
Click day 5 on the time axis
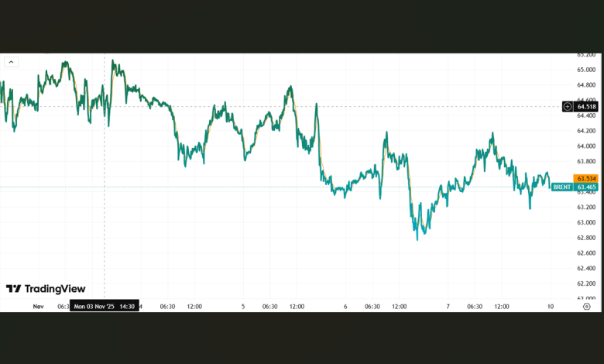pos(243,307)
